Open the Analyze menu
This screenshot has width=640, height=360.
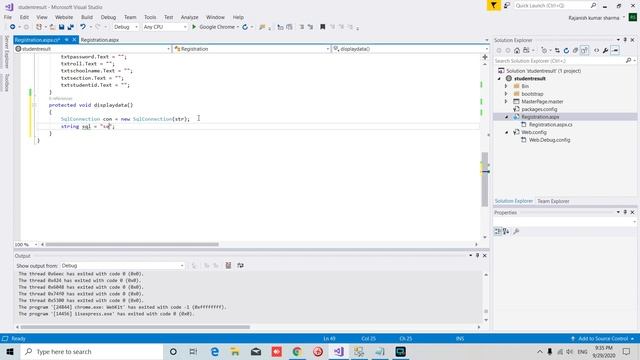coord(189,17)
